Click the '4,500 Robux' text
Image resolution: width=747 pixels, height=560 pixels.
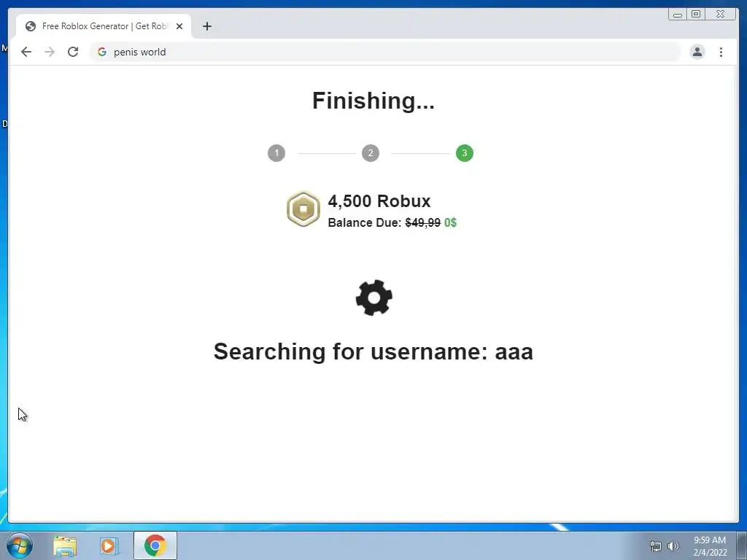[379, 201]
